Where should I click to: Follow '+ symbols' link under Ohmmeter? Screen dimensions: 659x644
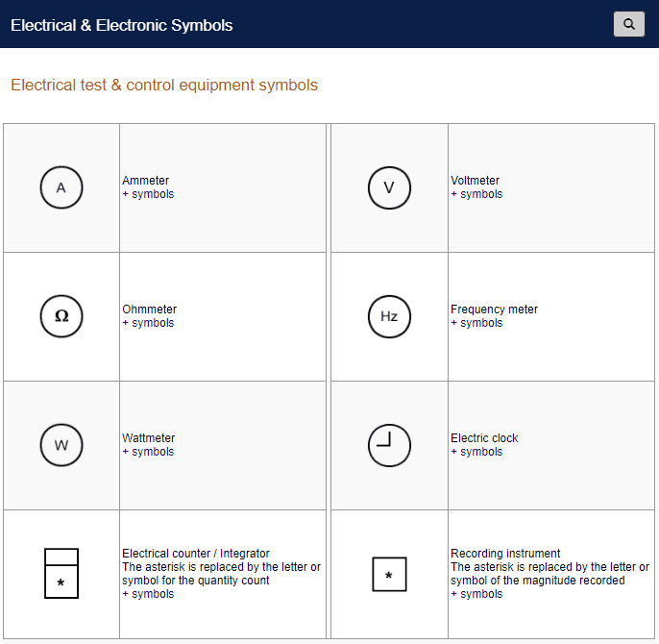[148, 323]
